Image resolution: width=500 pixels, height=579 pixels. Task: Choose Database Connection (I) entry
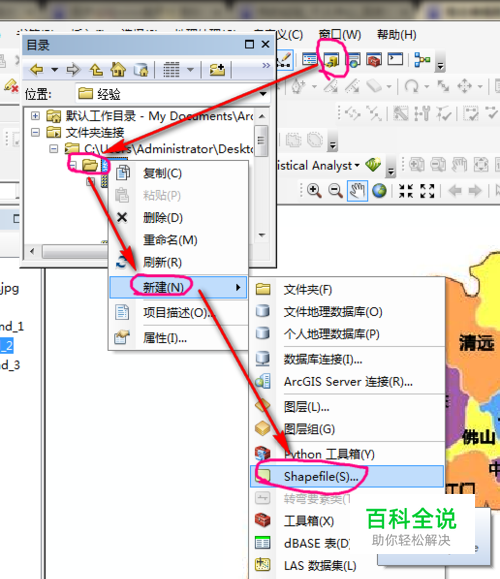click(x=347, y=359)
